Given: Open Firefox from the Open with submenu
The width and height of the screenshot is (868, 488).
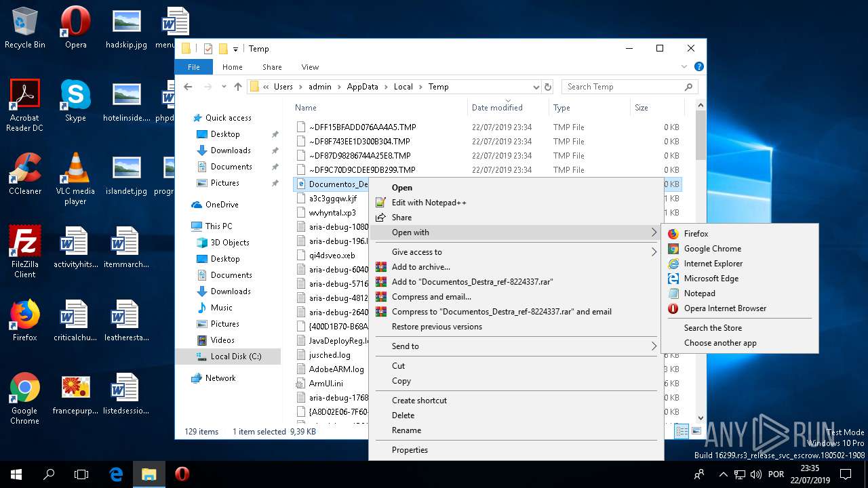Looking at the screenshot, I should 739,234.
